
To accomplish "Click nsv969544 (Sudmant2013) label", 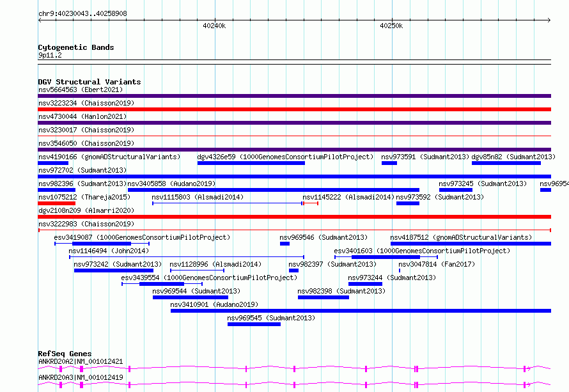I will (196, 291).
